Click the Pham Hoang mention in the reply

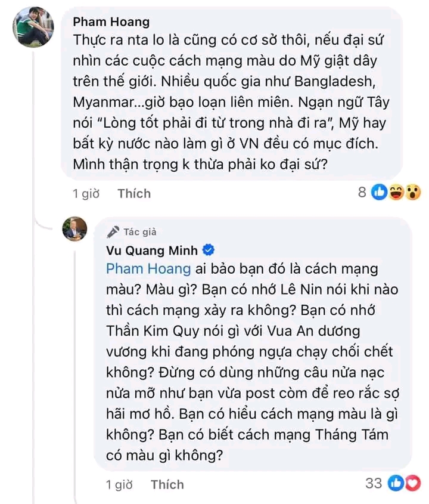pos(148,268)
